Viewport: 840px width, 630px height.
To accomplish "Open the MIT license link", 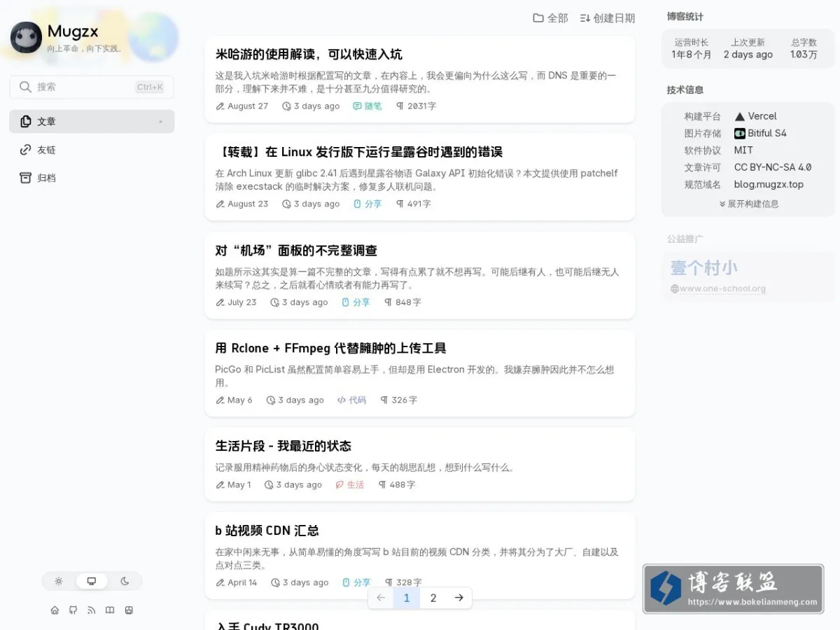I will coord(743,150).
